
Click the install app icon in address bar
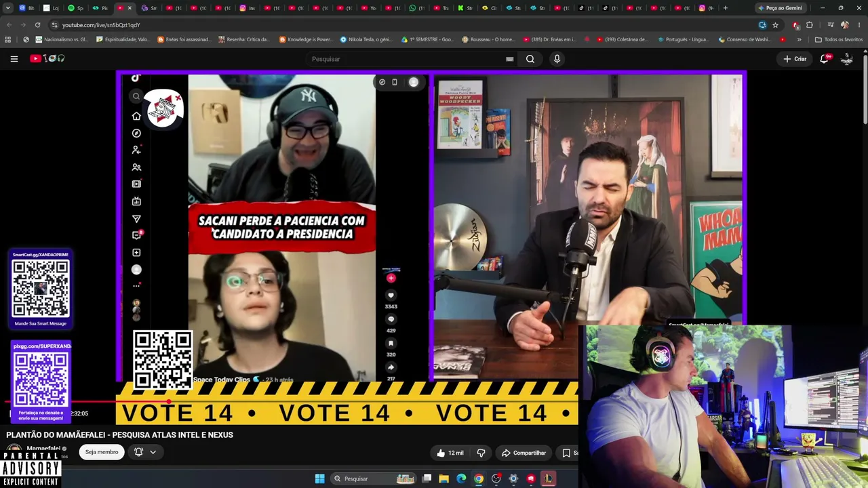point(763,25)
